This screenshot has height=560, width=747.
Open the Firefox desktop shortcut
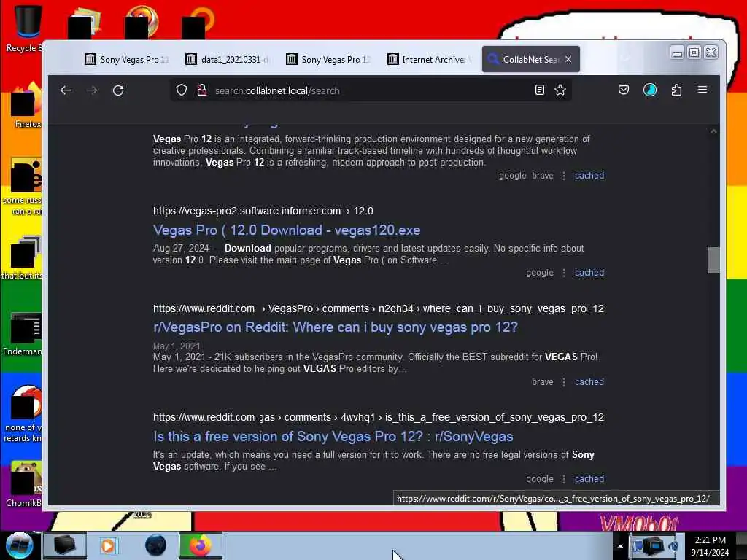[26, 106]
